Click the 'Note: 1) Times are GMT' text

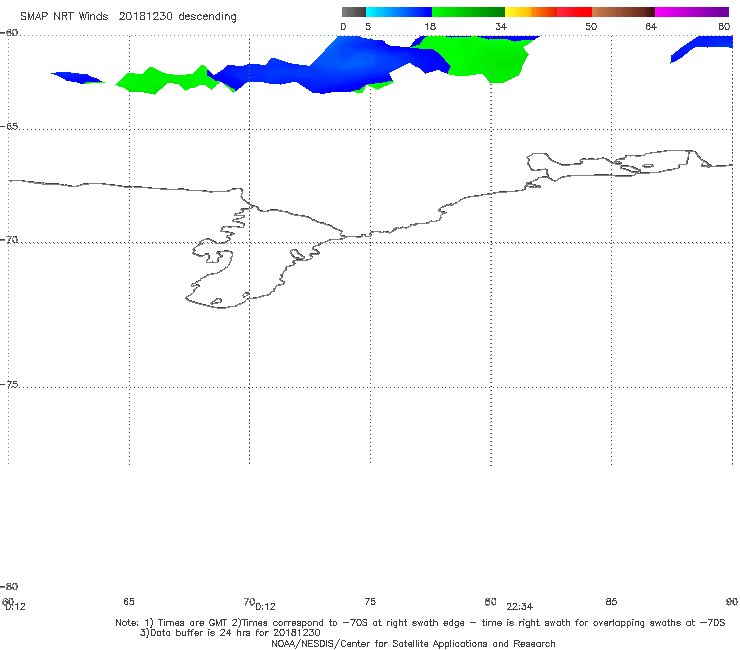(172, 623)
